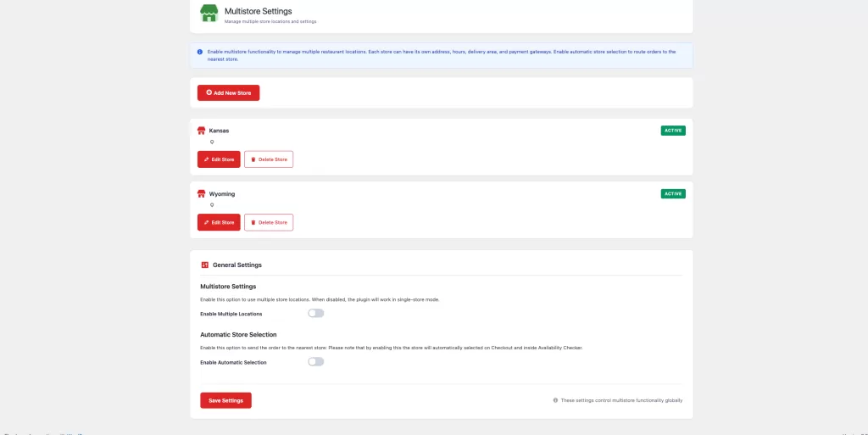Click the red store icon next to Kansas
The height and width of the screenshot is (435, 868).
pyautogui.click(x=202, y=131)
